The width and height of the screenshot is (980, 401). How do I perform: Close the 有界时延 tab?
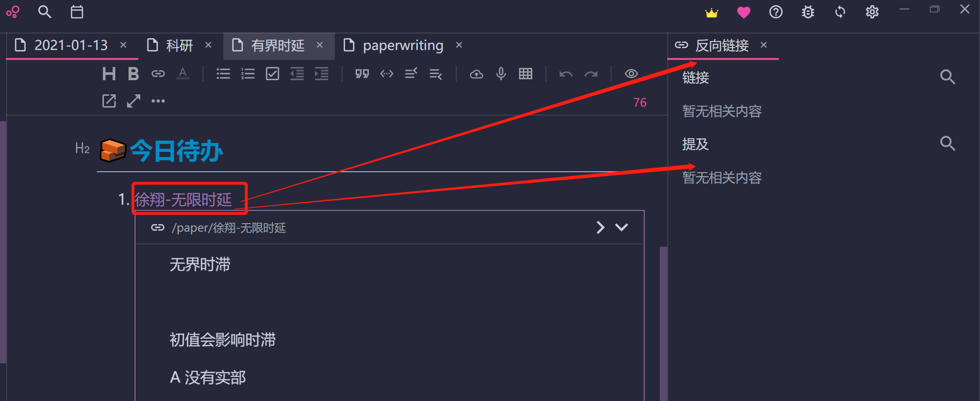320,45
